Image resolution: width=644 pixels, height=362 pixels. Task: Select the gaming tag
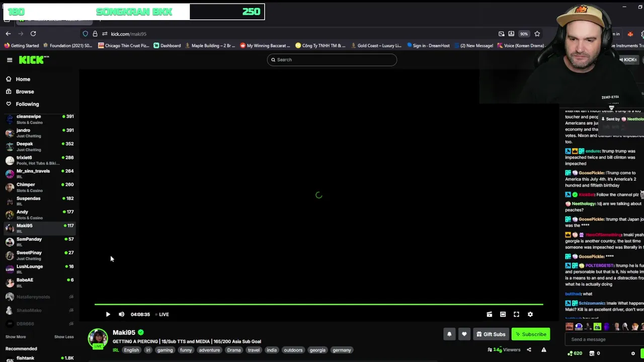165,350
